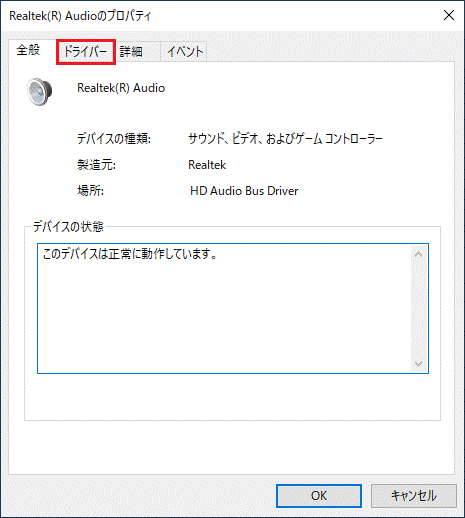Click the speaker device icon
The width and height of the screenshot is (465, 518).
(x=40, y=91)
